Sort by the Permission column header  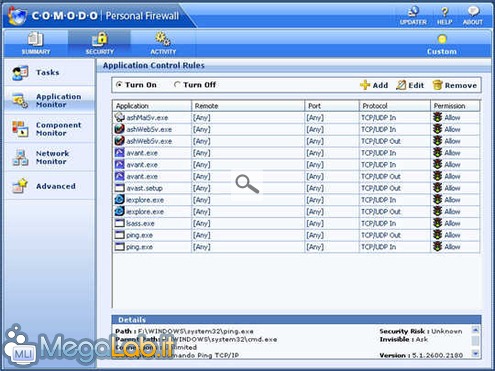click(455, 106)
